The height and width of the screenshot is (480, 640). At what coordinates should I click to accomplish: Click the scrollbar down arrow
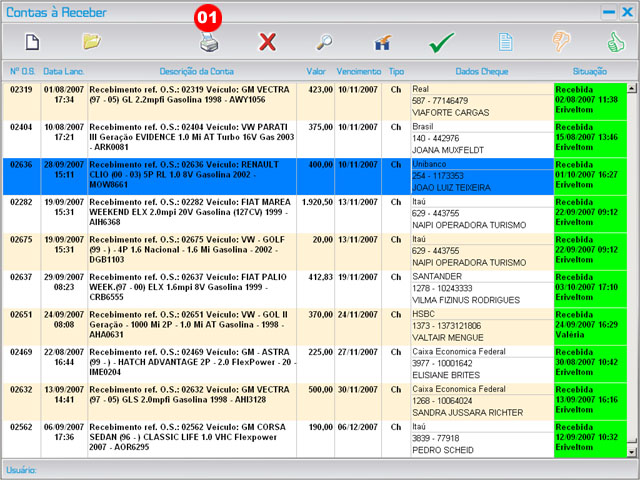coord(632,452)
